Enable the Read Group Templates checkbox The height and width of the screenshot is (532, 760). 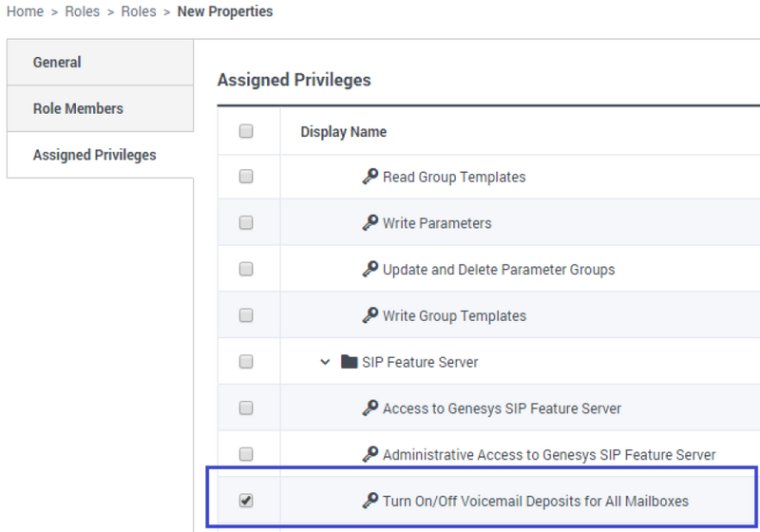point(246,177)
